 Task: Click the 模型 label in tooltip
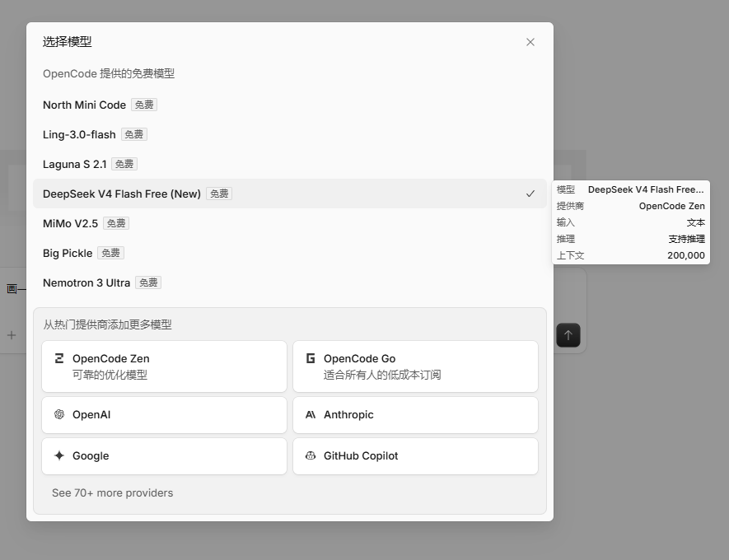pos(565,189)
